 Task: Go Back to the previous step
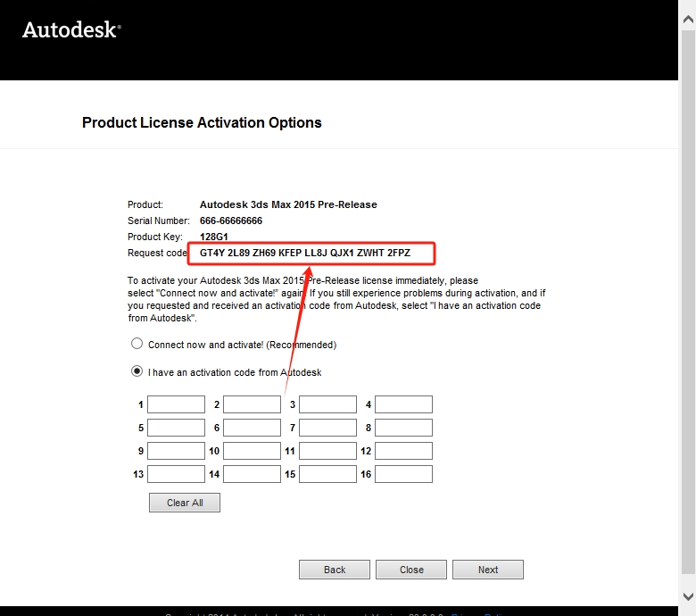pyautogui.click(x=335, y=570)
